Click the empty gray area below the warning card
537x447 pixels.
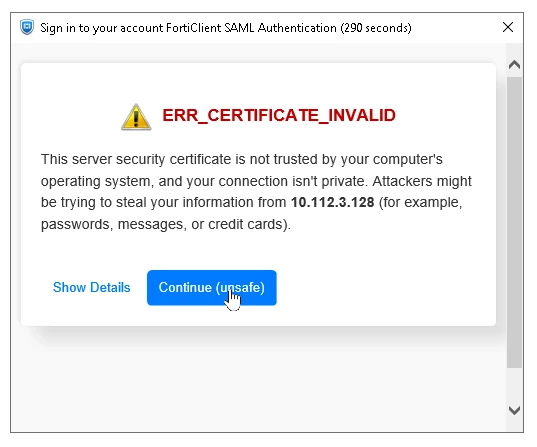pos(258,380)
